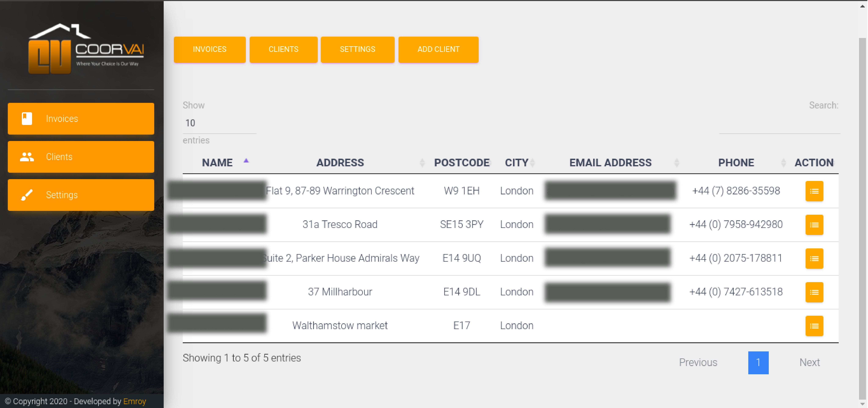
Task: Open action menu for Walthamstow market client
Action: point(814,325)
